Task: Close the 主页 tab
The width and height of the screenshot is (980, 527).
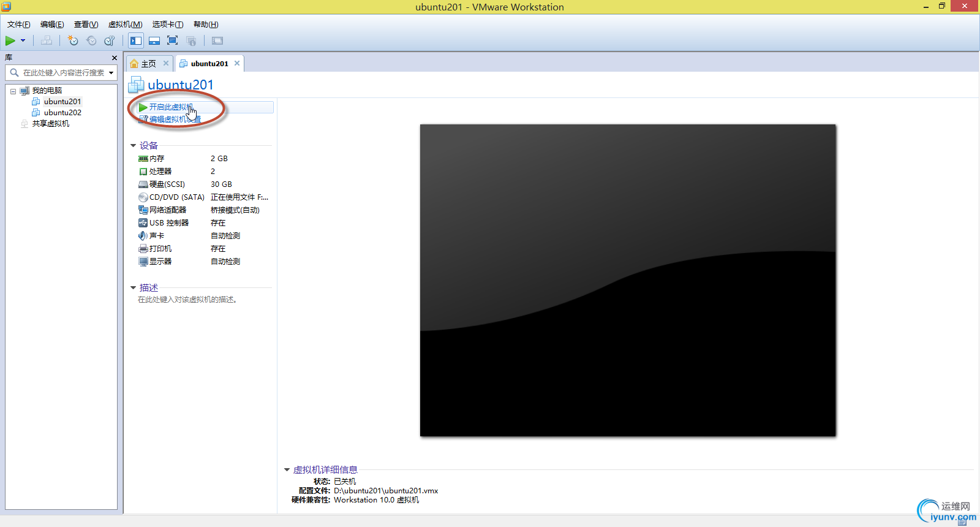Action: tap(166, 63)
